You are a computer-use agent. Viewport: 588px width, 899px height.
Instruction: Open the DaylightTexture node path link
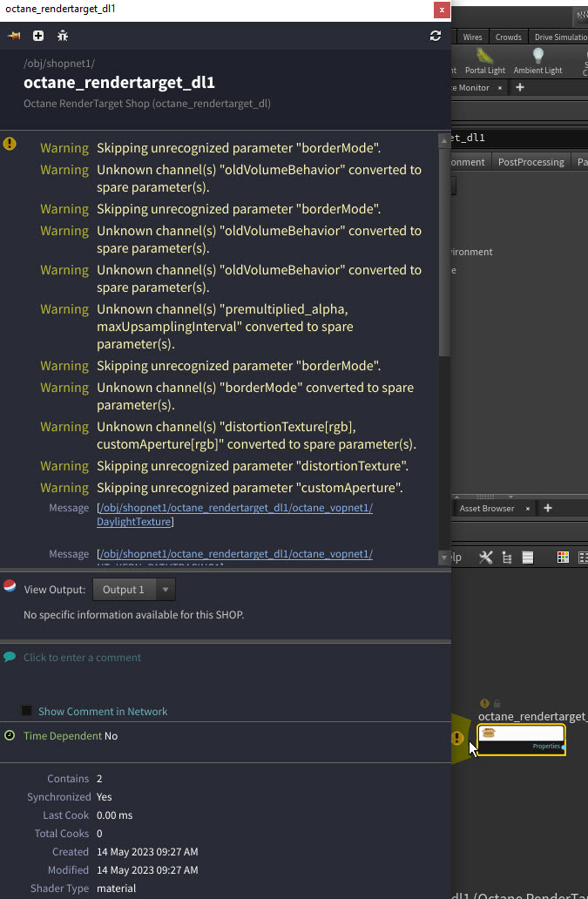(235, 514)
